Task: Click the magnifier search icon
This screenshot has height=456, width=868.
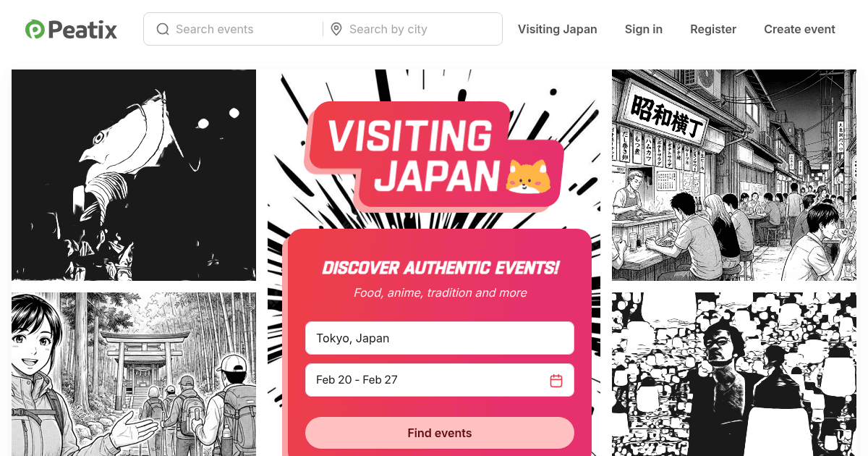Action: click(x=163, y=29)
